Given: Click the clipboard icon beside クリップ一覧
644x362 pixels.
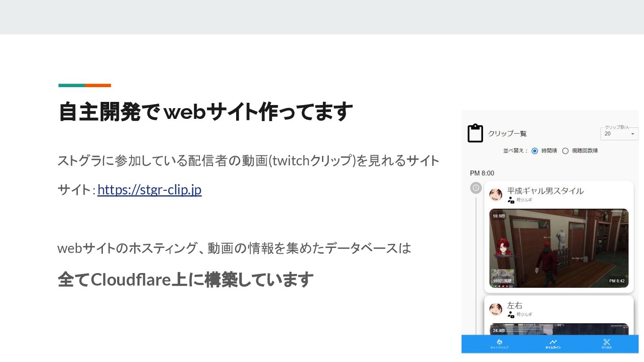Looking at the screenshot, I should (475, 133).
